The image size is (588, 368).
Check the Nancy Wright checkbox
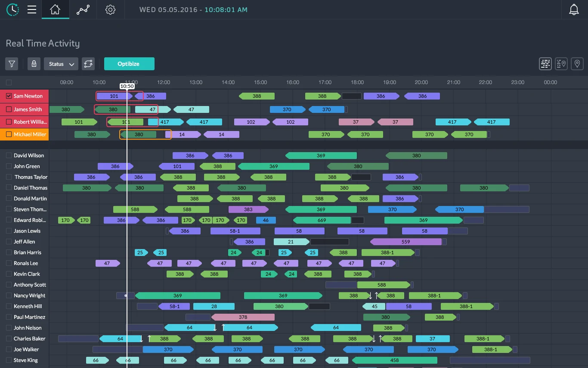click(9, 296)
